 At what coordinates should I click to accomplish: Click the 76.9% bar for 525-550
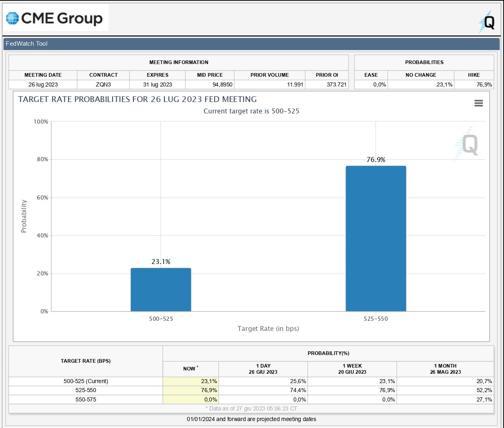(376, 239)
